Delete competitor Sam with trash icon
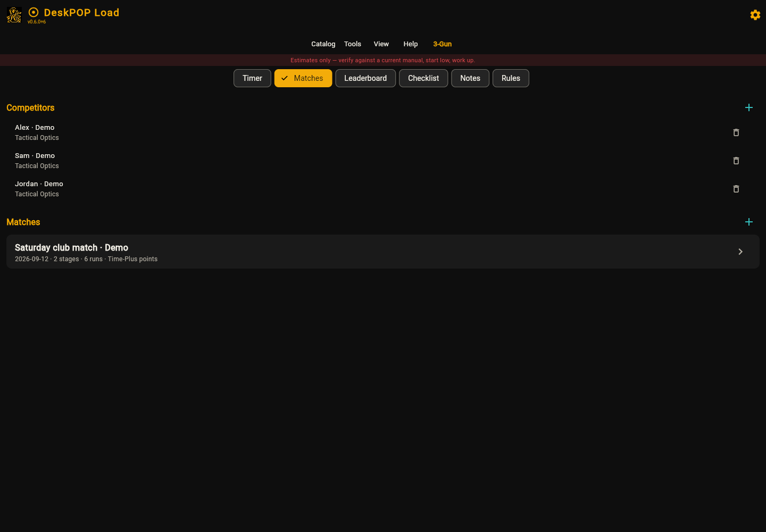 pos(736,161)
